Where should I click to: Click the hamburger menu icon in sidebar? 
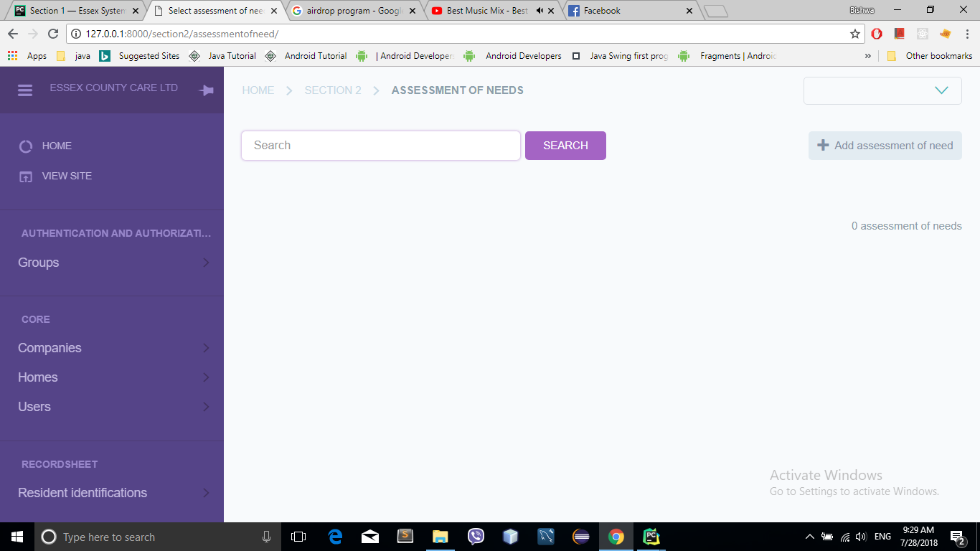point(25,90)
